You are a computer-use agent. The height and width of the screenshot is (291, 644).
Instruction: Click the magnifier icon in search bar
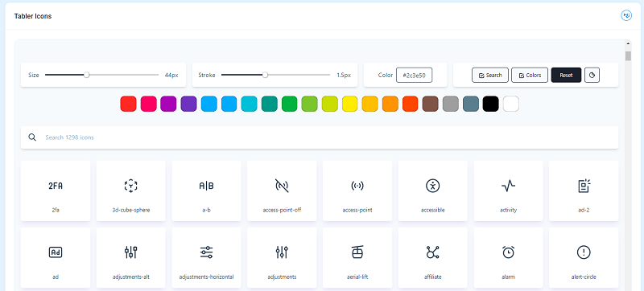point(32,137)
